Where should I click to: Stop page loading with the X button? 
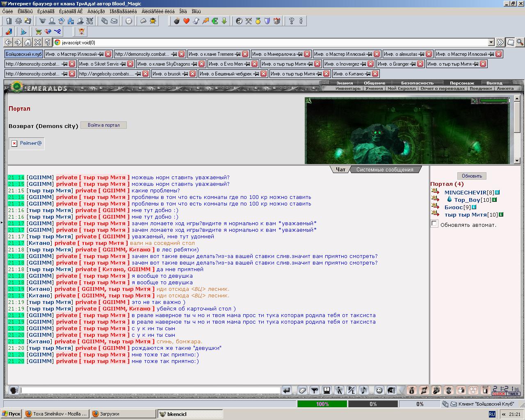[38, 42]
